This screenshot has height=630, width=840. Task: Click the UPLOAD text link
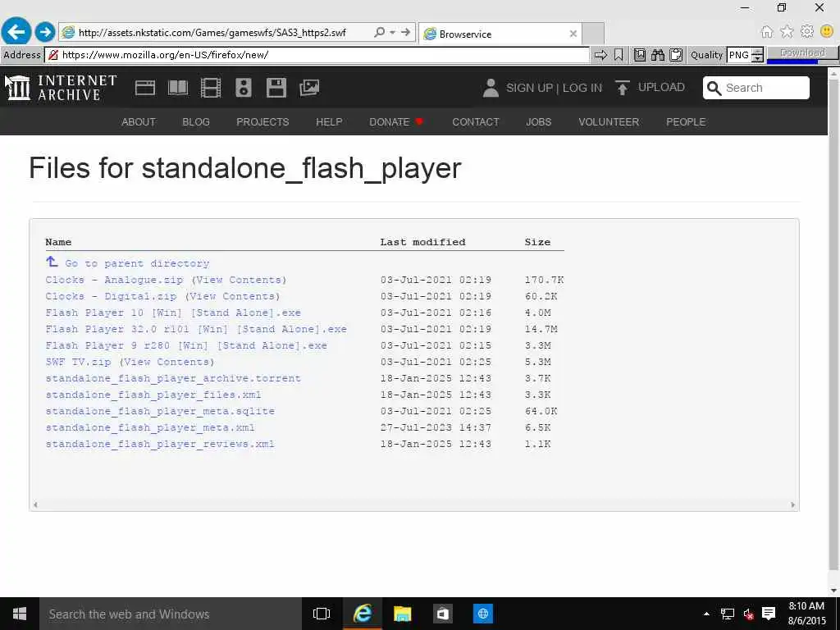661,87
